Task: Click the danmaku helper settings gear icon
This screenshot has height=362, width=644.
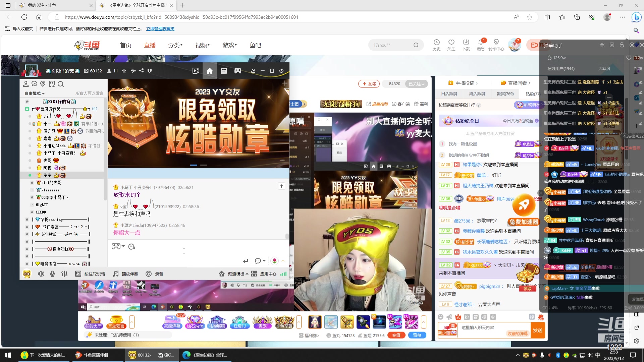Action: click(x=632, y=45)
